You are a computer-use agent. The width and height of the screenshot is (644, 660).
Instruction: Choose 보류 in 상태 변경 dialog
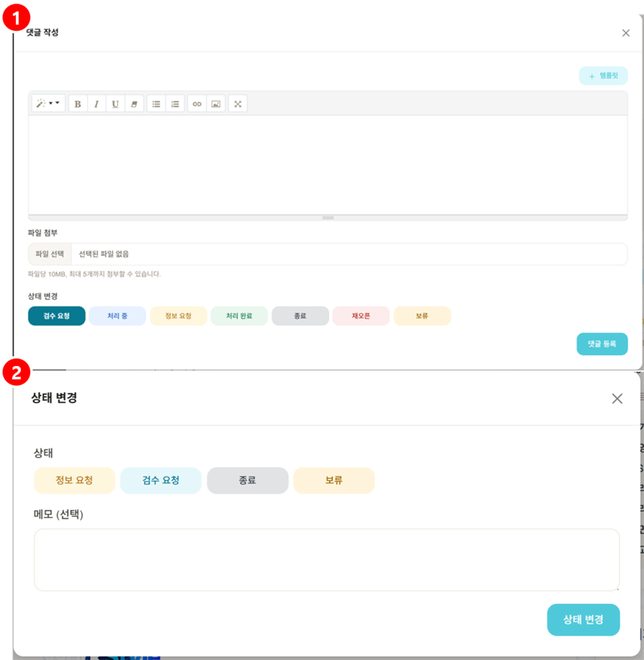click(x=334, y=481)
